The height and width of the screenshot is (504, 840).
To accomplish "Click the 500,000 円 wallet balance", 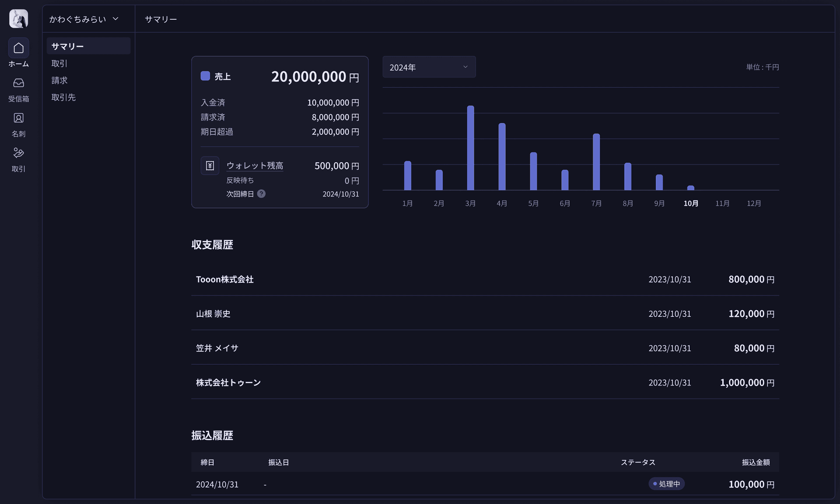I will 337,166.
